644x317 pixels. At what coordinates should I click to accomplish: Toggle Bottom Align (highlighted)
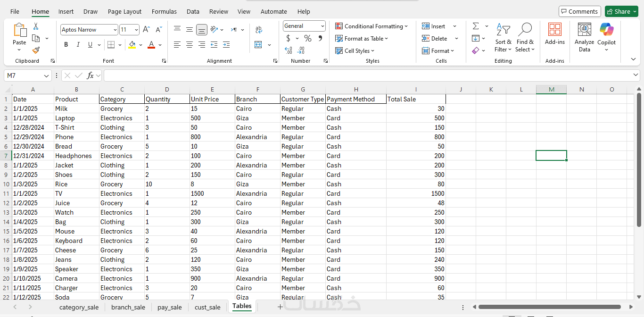tap(202, 30)
